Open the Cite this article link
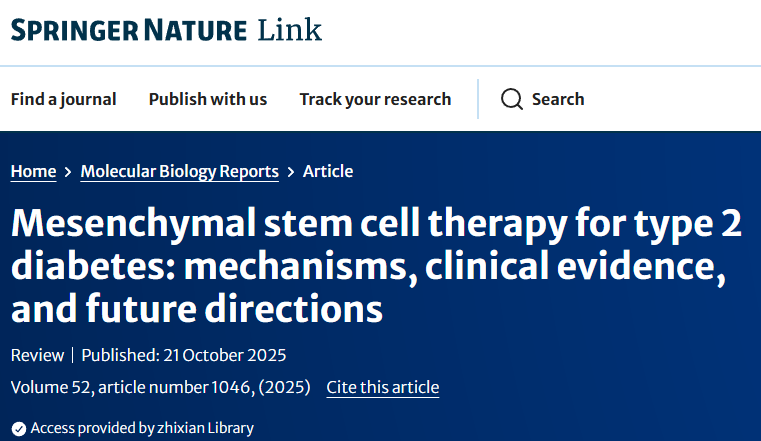 click(x=382, y=387)
